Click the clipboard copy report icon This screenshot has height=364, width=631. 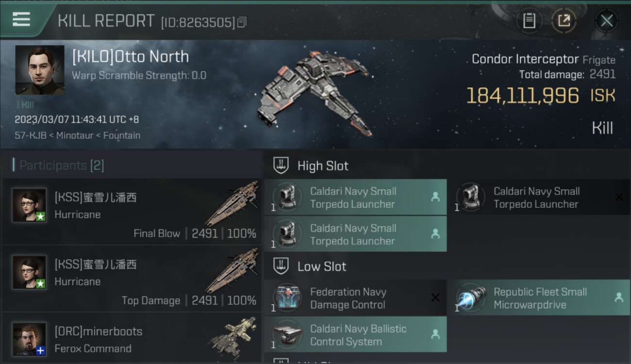pos(529,20)
